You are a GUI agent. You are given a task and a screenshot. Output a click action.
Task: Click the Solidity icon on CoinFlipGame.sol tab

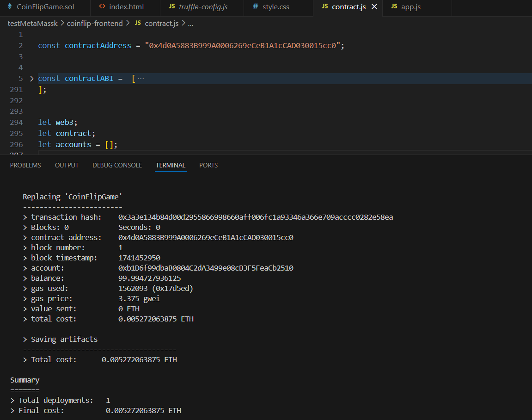[x=10, y=7]
